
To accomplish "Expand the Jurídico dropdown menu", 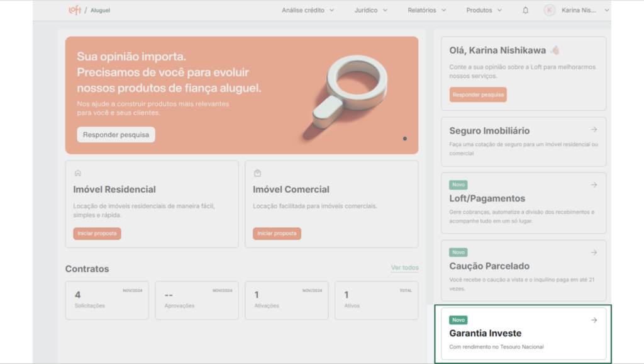I will (x=370, y=10).
